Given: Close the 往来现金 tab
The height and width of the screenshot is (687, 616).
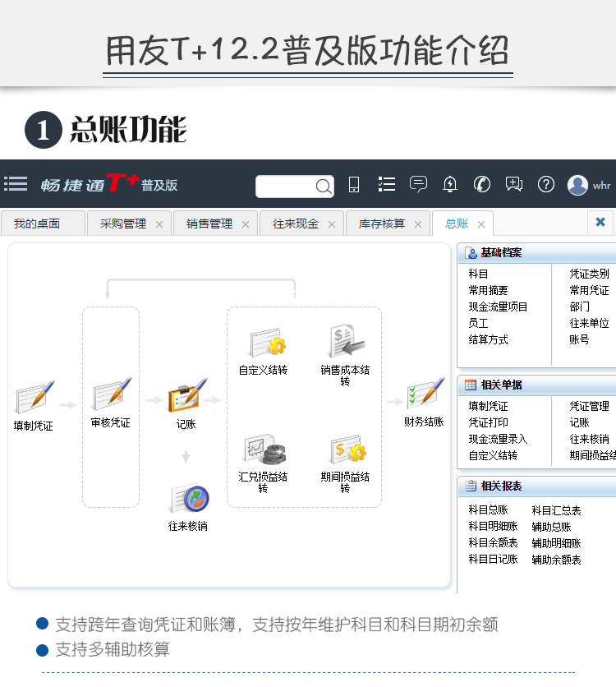Looking at the screenshot, I should click(332, 224).
